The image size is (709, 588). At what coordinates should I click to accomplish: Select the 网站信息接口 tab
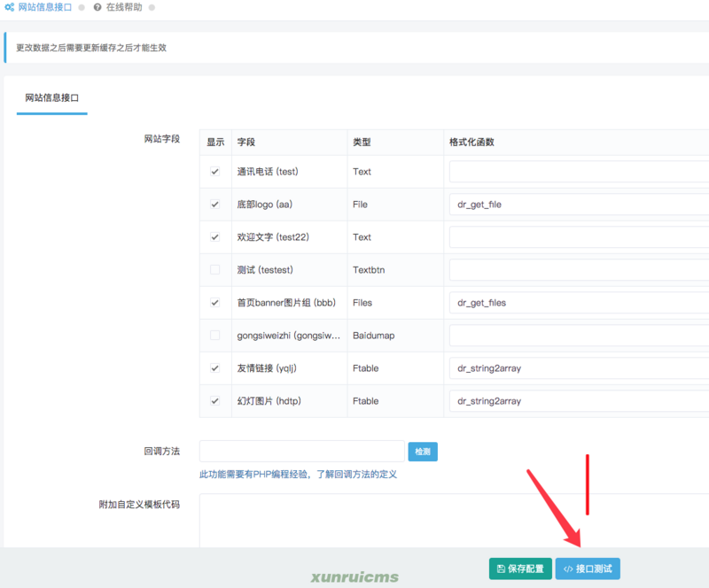52,97
